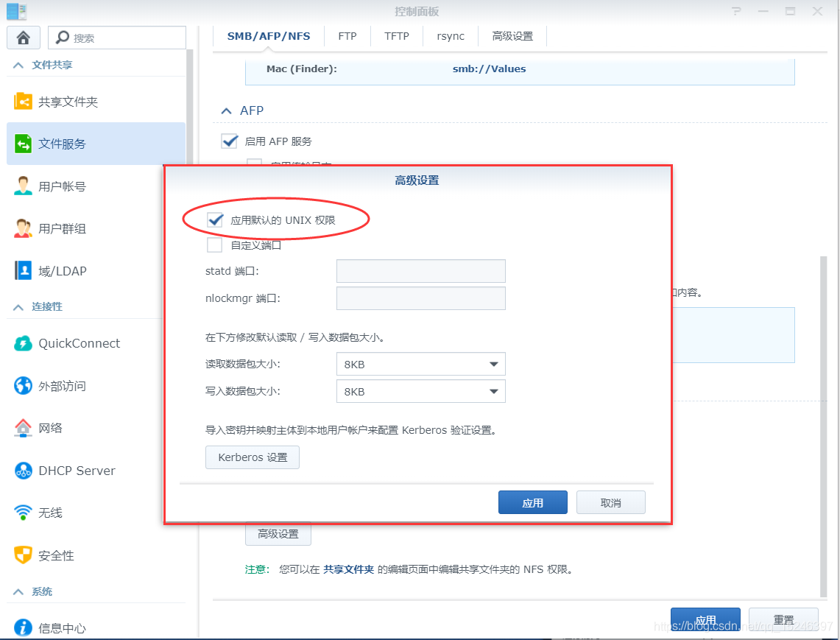This screenshot has width=840, height=640.
Task: Open QuickConnect icon in sidebar
Action: coord(23,343)
